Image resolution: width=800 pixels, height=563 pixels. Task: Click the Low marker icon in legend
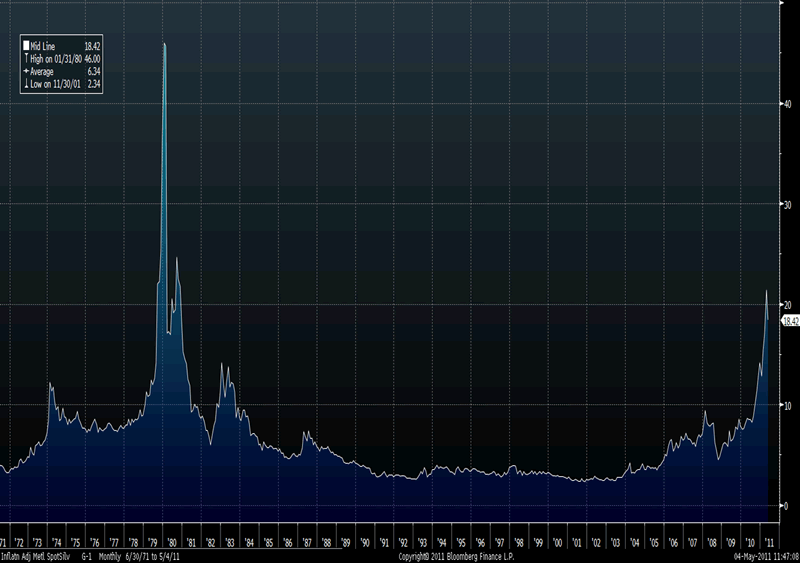(27, 84)
